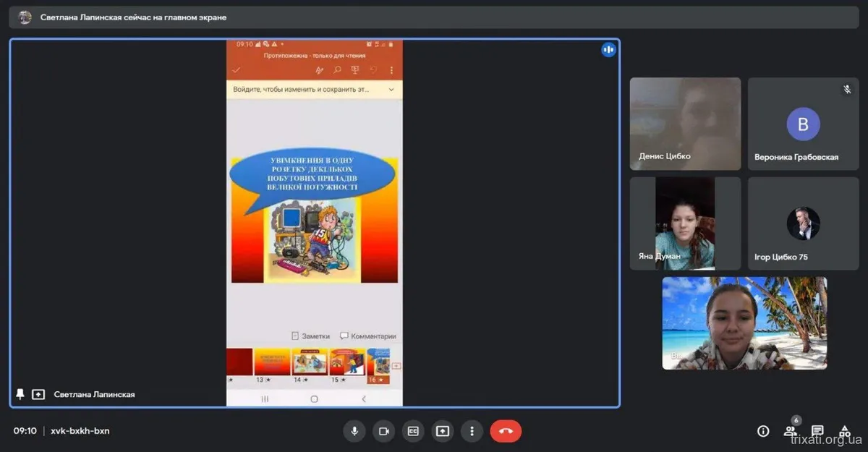Select slide 14 thumbnail

[310, 362]
